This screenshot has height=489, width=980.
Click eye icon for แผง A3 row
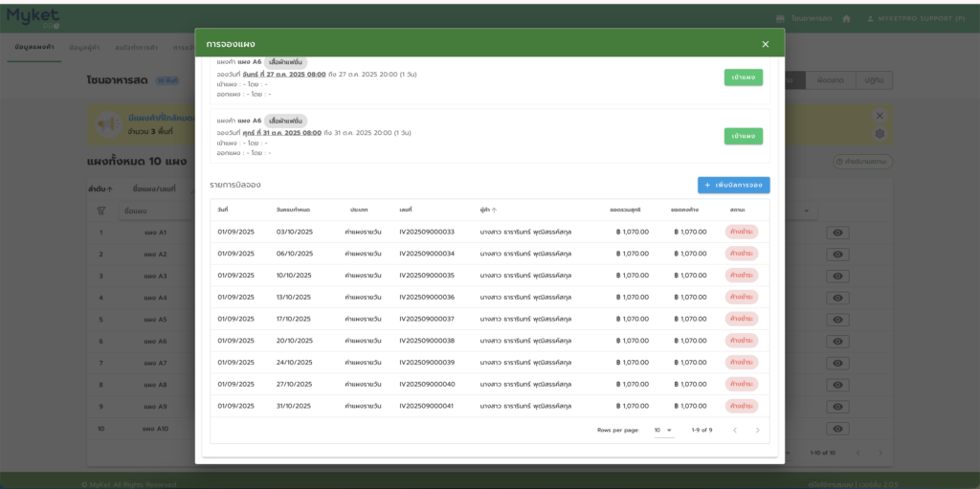pos(837,277)
